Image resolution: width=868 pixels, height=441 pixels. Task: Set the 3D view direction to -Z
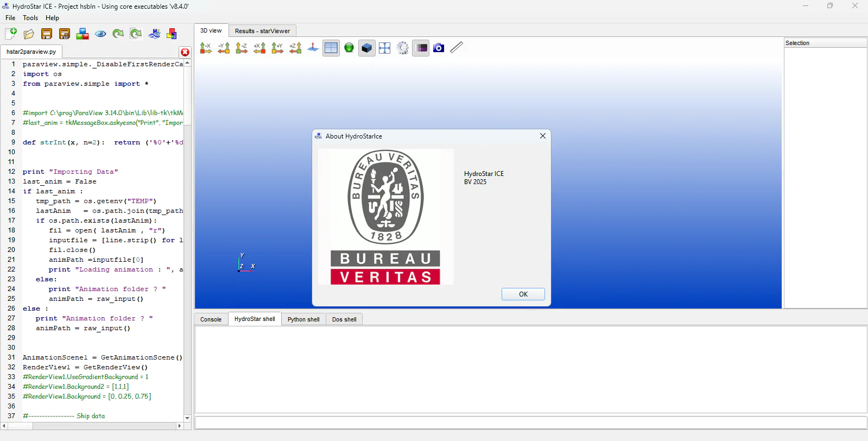click(242, 48)
